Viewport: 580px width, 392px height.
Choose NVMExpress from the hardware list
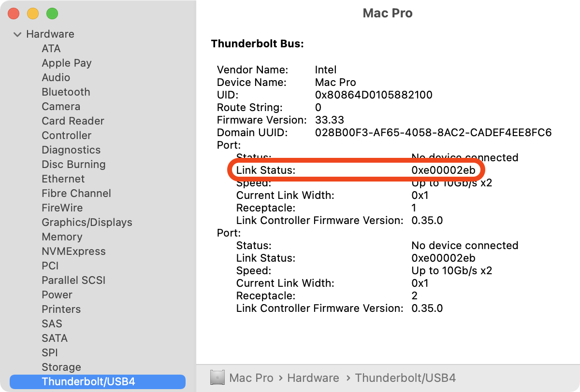pyautogui.click(x=73, y=251)
